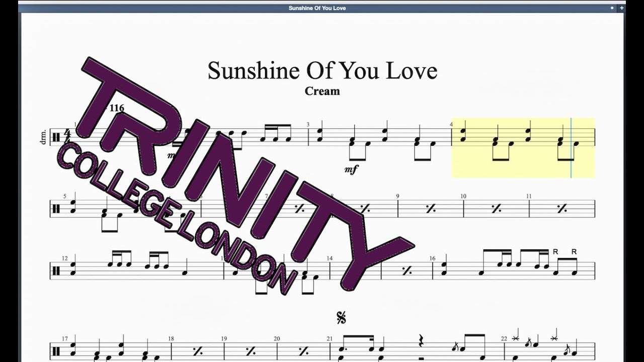This screenshot has width=644, height=362.
Task: Click the quarter rest in measure 21
Action: [x=422, y=341]
